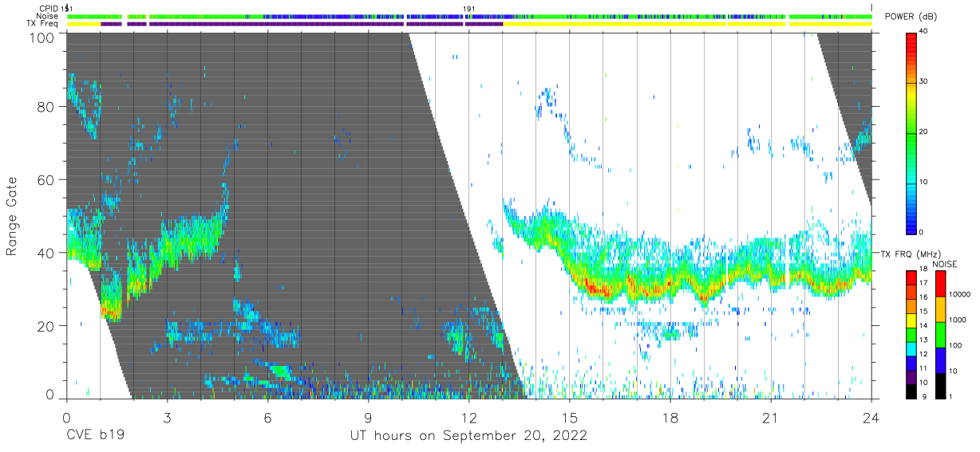The width and height of the screenshot is (980, 452).
Task: Click the x-axis tick label "15"
Action: [x=570, y=419]
